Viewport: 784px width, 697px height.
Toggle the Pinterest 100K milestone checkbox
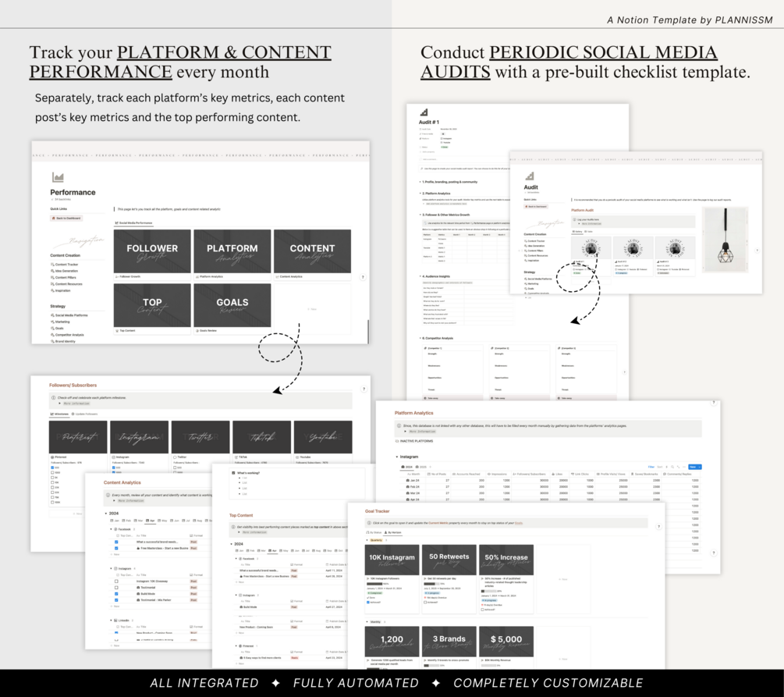pos(52,503)
